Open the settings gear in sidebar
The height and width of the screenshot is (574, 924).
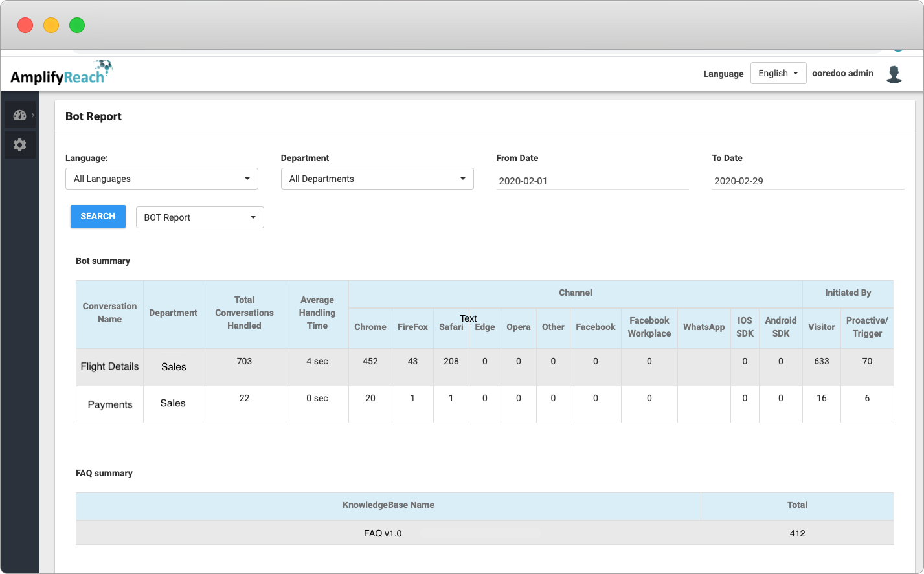[x=19, y=145]
